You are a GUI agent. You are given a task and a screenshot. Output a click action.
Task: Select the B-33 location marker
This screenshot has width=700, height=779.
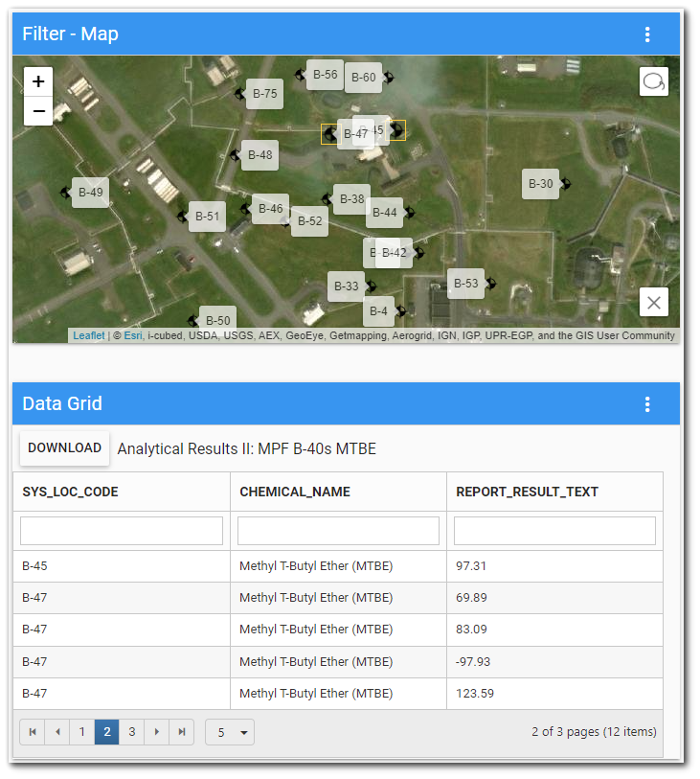(x=371, y=286)
